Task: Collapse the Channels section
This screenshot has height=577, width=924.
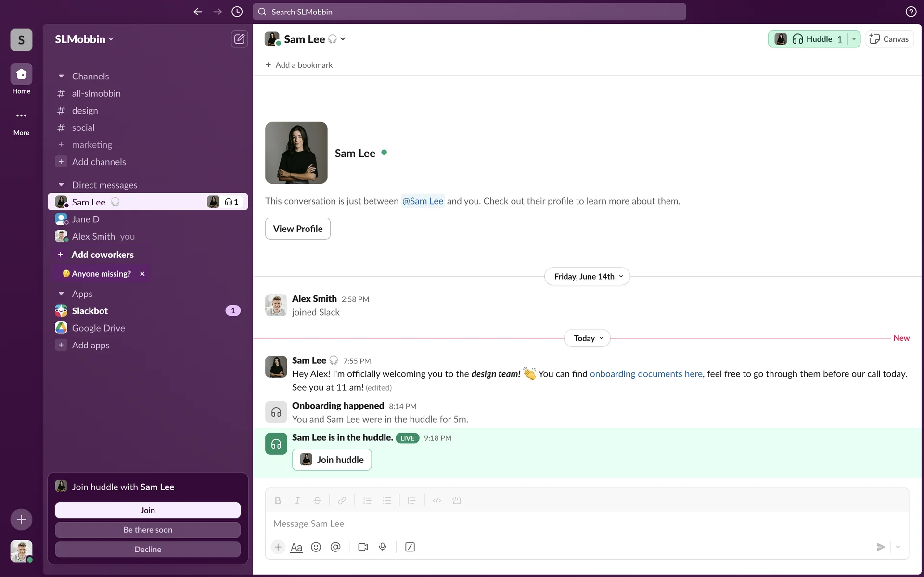Action: coord(61,76)
